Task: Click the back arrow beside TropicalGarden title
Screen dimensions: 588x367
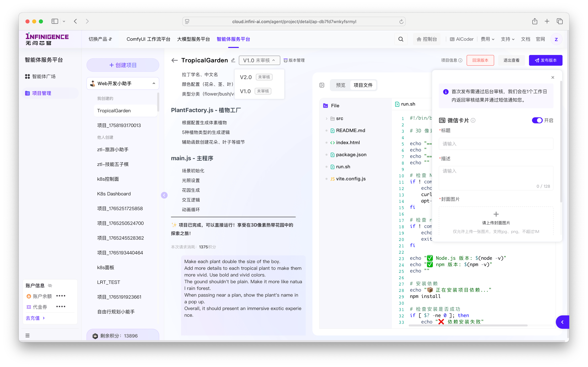Action: click(174, 60)
